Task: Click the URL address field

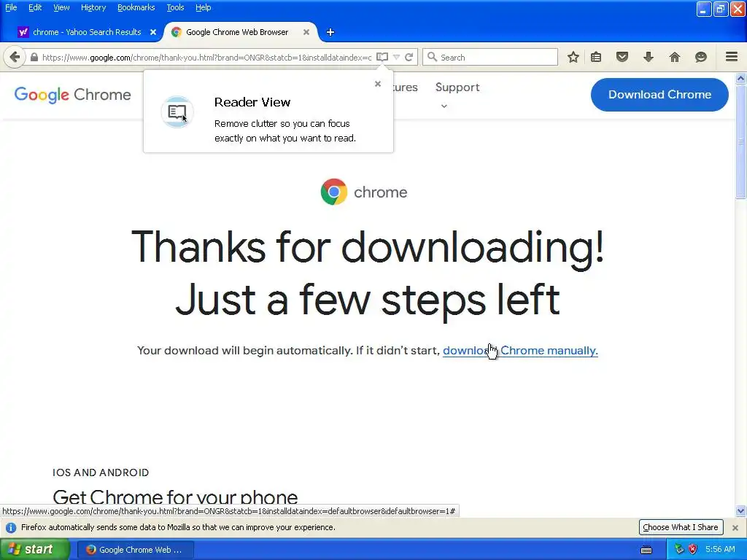Action: [x=206, y=57]
